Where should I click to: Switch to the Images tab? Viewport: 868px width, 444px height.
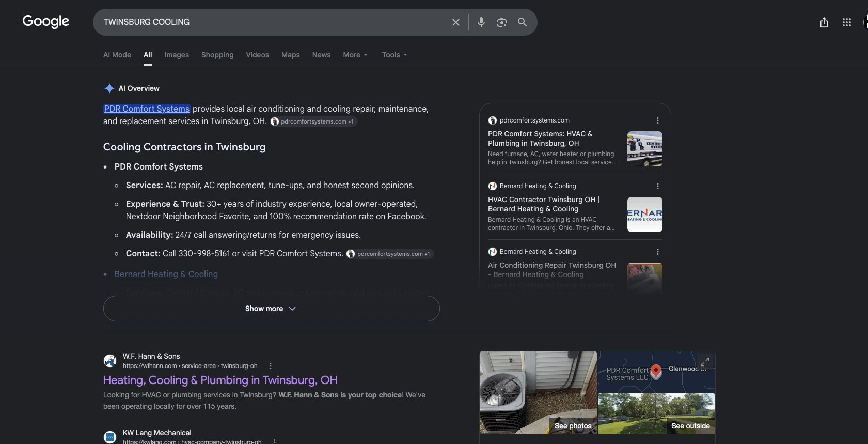pyautogui.click(x=177, y=55)
